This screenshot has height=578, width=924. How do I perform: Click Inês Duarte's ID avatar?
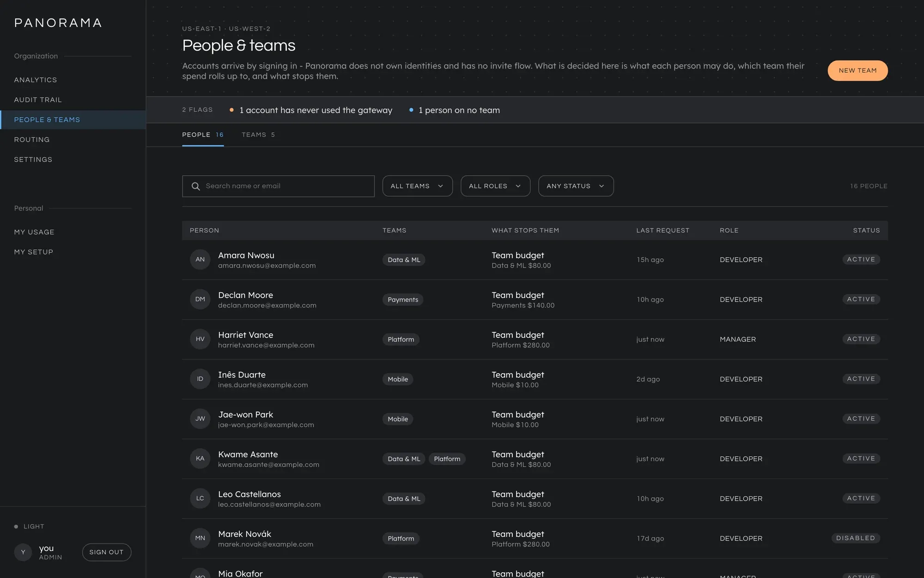200,379
